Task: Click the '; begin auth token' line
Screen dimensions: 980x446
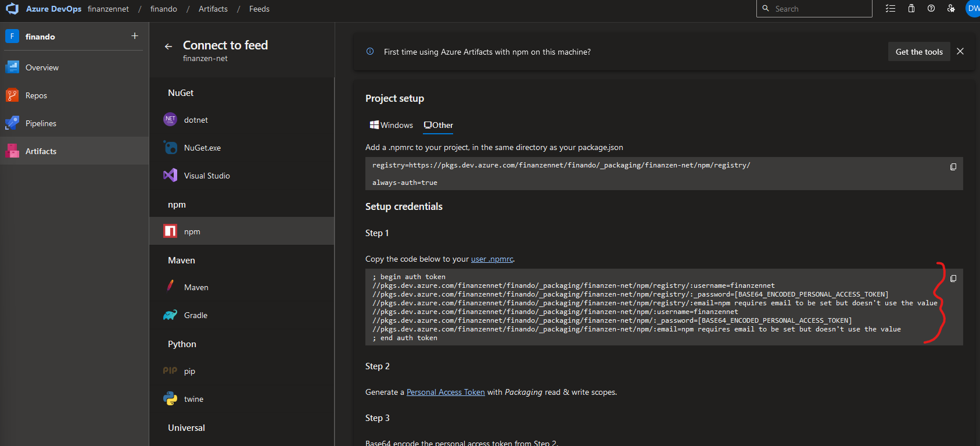Action: point(409,277)
